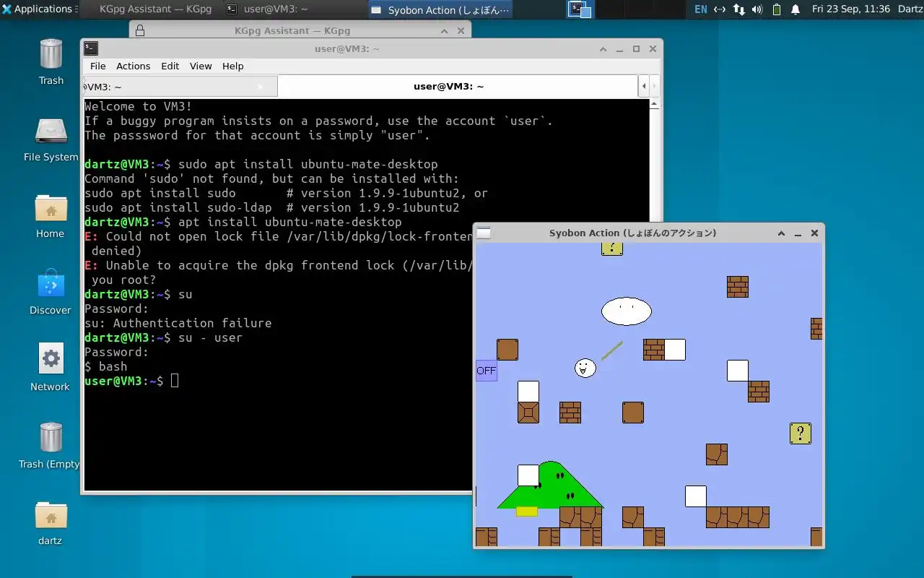Open the terminal View menu
This screenshot has height=578, width=924.
click(201, 66)
